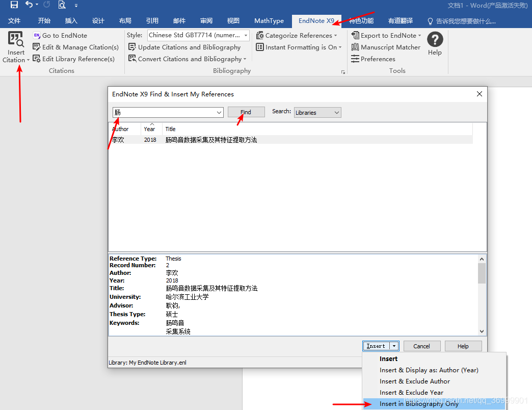Viewport: 532px width, 410px height.
Task: Switch to the 布局 tab
Action: click(125, 21)
